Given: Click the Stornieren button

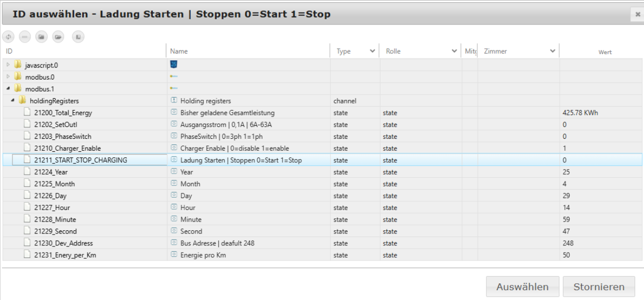Looking at the screenshot, I should tap(598, 286).
